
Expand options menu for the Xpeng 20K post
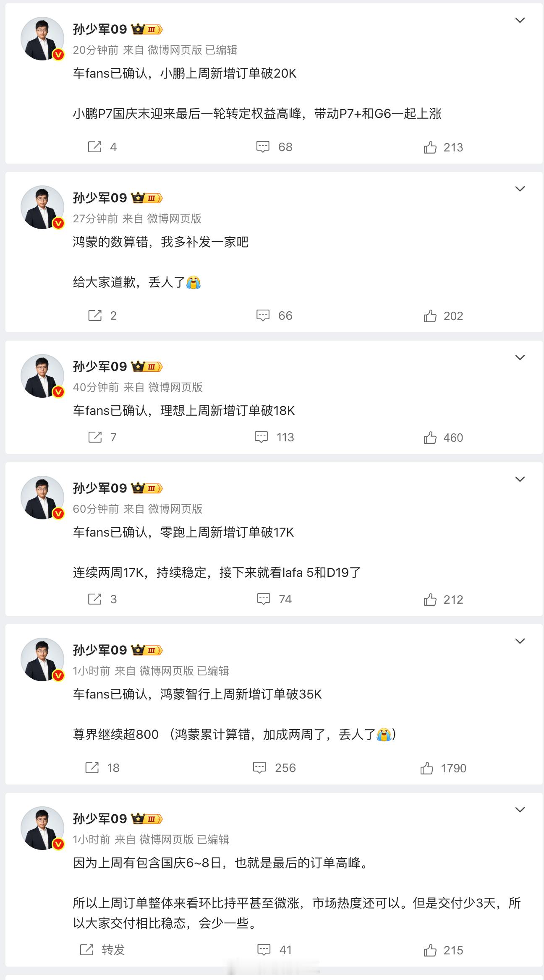point(520,21)
